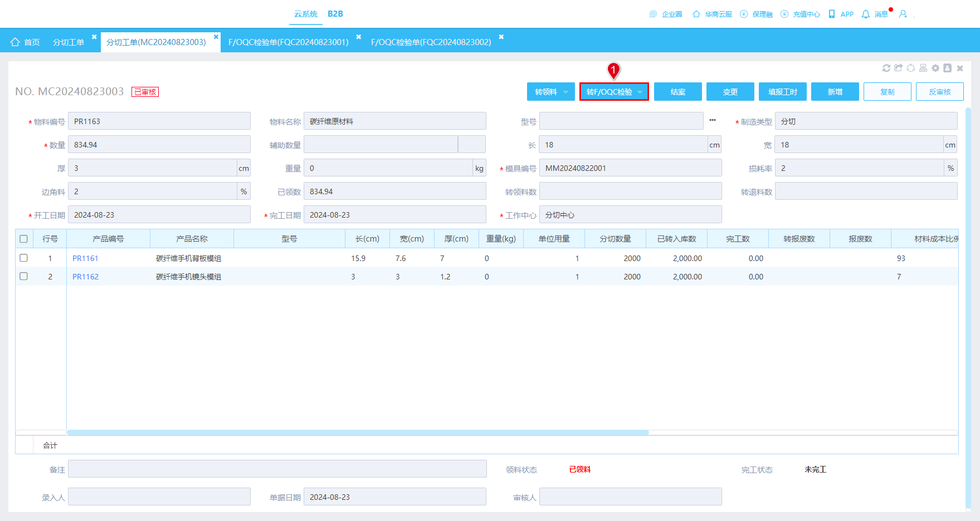This screenshot has width=980, height=521.
Task: Click the refresh icon in the form toolbar
Action: tap(886, 68)
